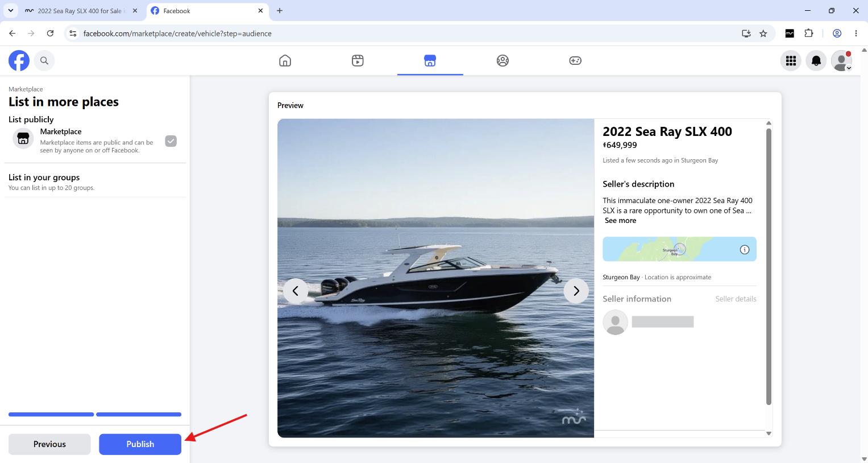The image size is (868, 463).
Task: Toggle the Marketplace public listing checkbox
Action: 171,141
